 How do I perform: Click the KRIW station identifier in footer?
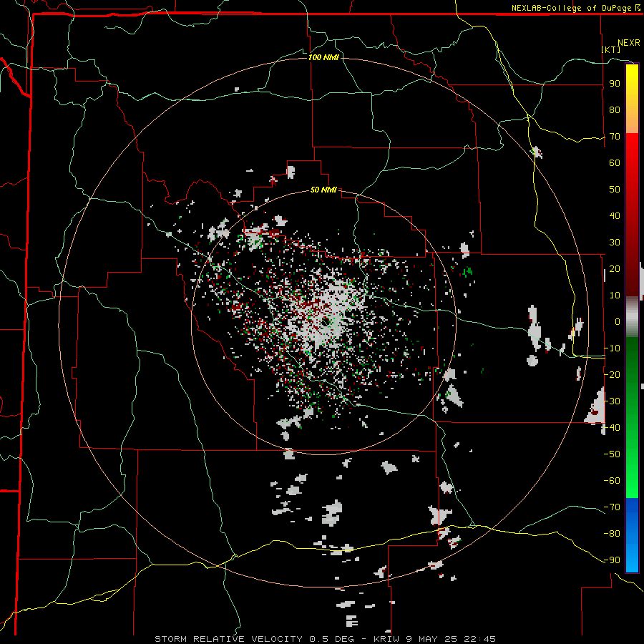pos(387,639)
